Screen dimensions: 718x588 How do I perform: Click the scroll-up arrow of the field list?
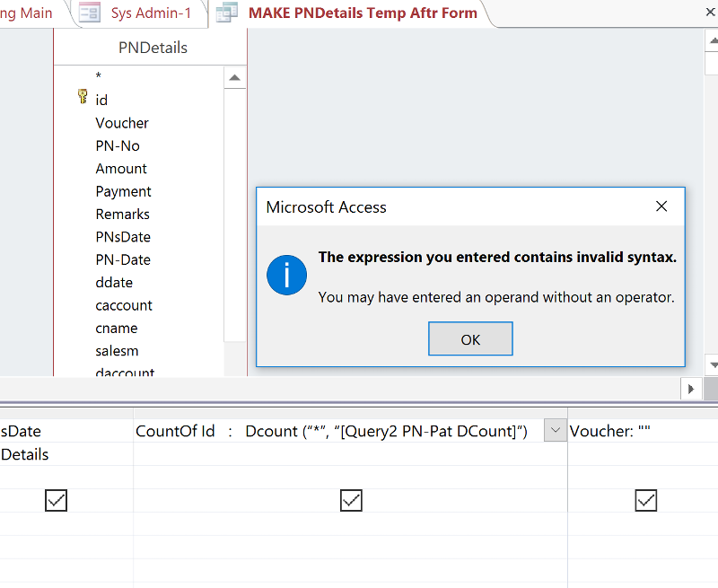coord(235,77)
